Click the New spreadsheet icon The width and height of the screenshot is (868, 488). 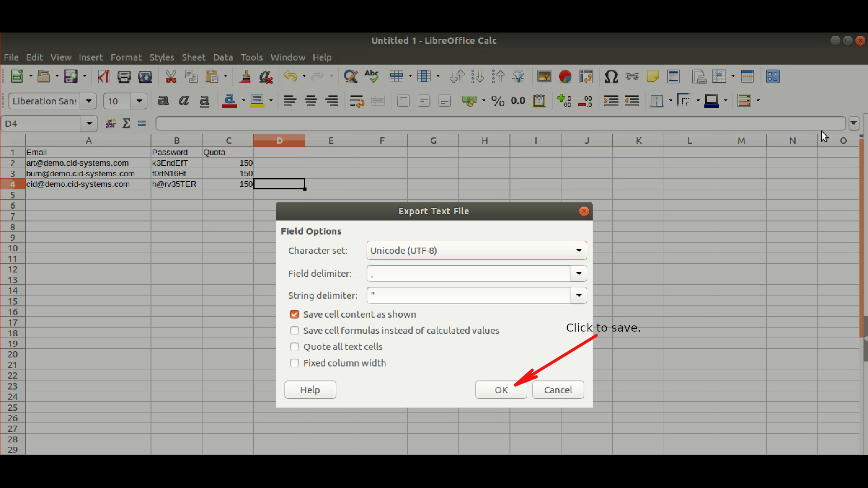click(17, 76)
